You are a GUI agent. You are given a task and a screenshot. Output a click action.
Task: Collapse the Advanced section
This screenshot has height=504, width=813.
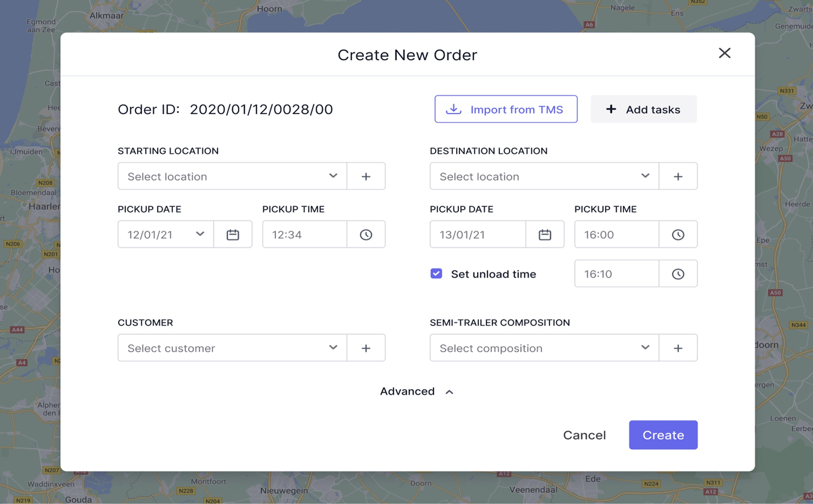click(417, 391)
